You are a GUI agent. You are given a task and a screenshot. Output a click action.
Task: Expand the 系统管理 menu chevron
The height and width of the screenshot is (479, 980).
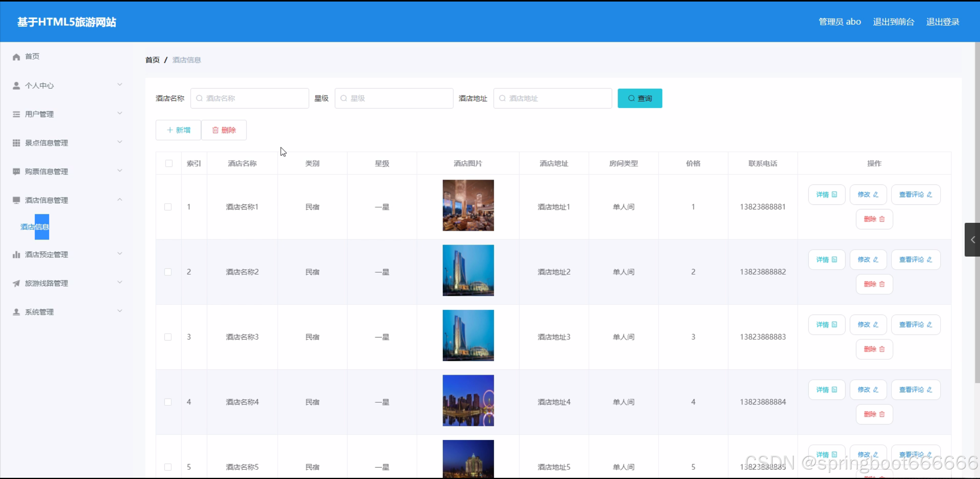pyautogui.click(x=120, y=311)
